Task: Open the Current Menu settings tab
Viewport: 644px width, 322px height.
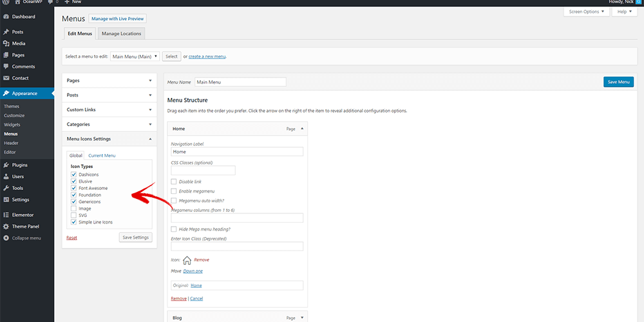Action: tap(102, 156)
